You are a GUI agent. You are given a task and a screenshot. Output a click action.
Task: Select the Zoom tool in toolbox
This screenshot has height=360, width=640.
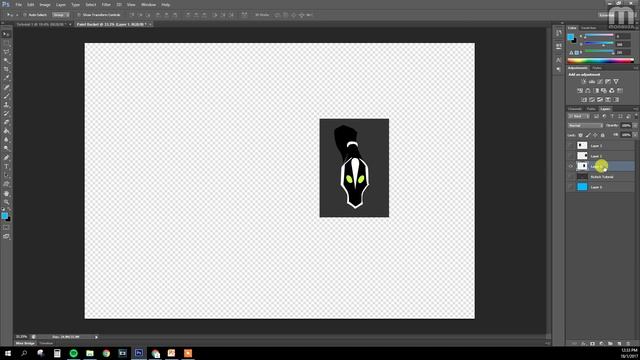[6, 202]
